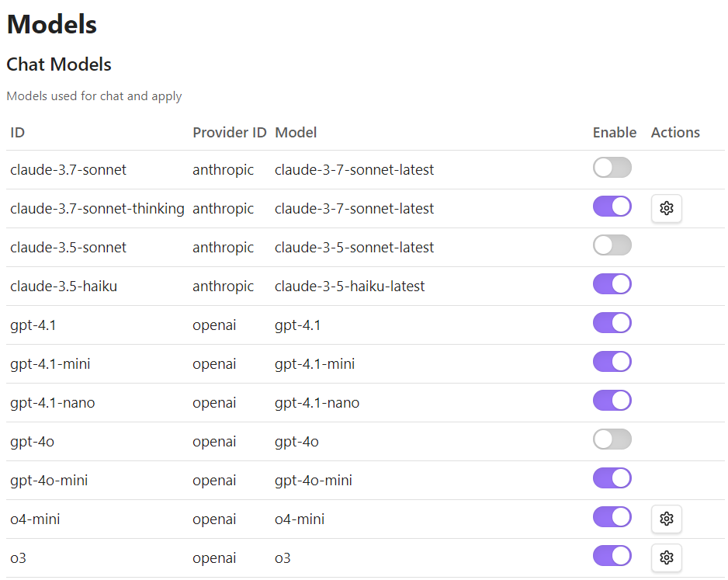The width and height of the screenshot is (728, 580).
Task: Click the Chat Models section heading
Action: point(59,64)
